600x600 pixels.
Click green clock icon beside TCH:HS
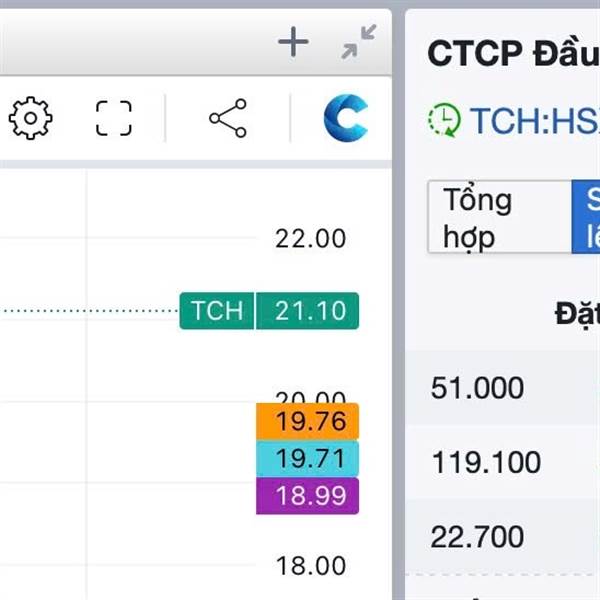444,120
